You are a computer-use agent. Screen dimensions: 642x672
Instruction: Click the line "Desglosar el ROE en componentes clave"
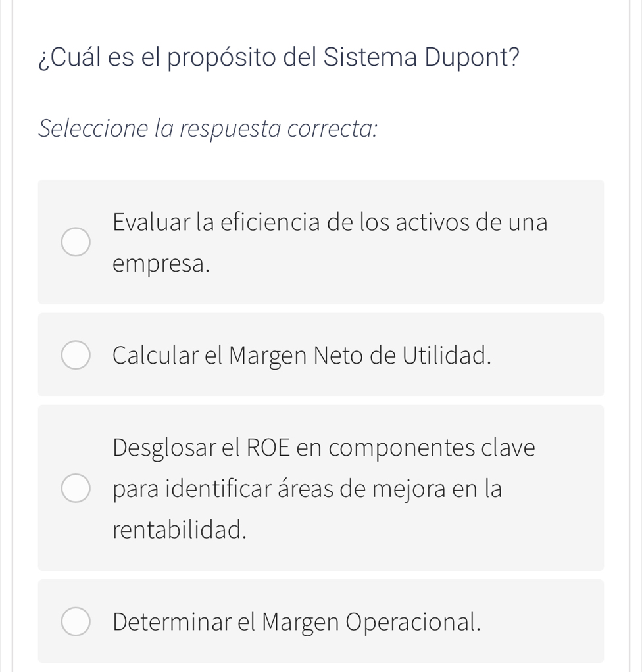click(x=324, y=448)
